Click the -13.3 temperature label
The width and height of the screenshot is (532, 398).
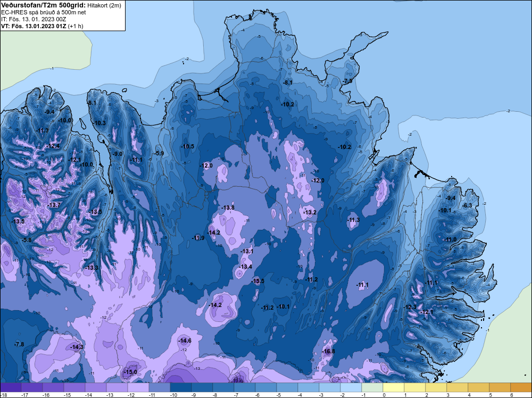[92, 268]
